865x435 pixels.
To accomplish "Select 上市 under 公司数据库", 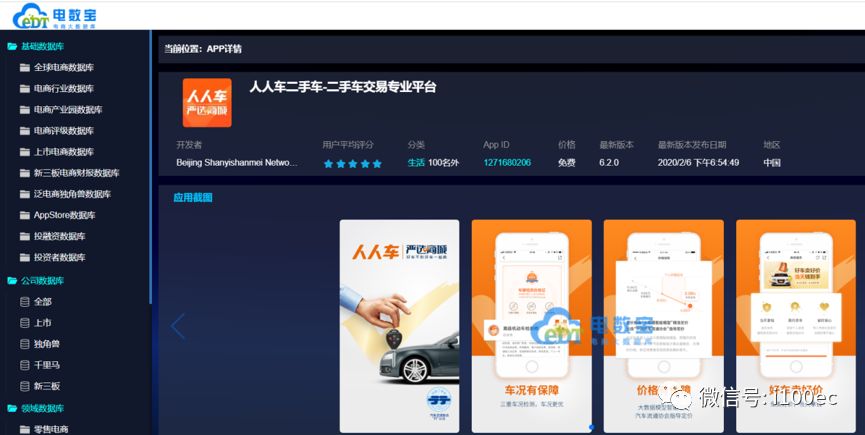I will tap(42, 323).
